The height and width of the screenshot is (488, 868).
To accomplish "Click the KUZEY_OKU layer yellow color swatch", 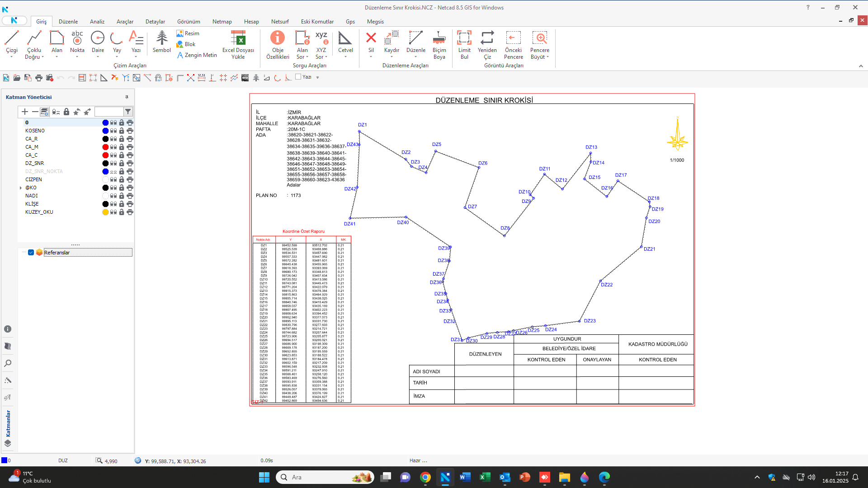I will coord(105,212).
